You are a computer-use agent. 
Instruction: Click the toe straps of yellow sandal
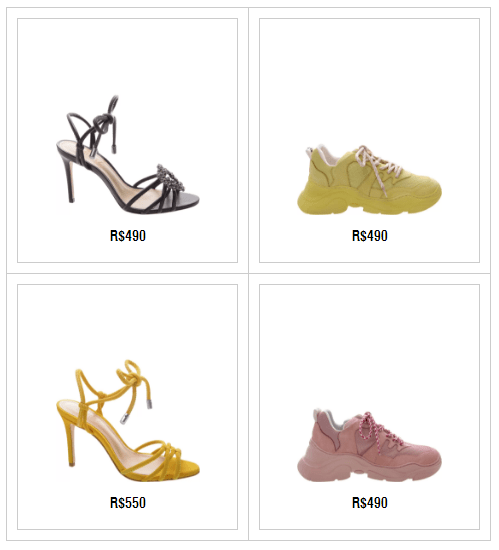click(160, 458)
